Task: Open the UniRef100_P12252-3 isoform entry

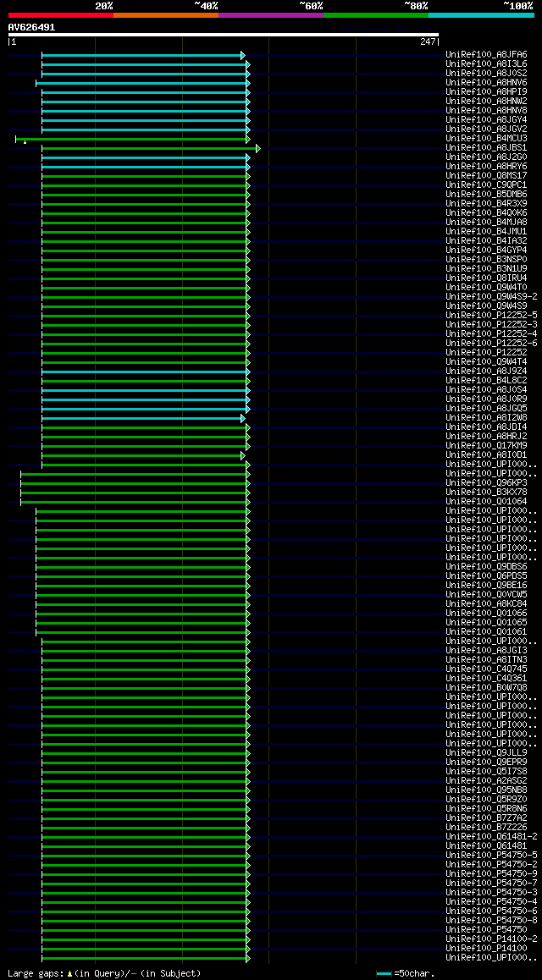Action: [491, 324]
